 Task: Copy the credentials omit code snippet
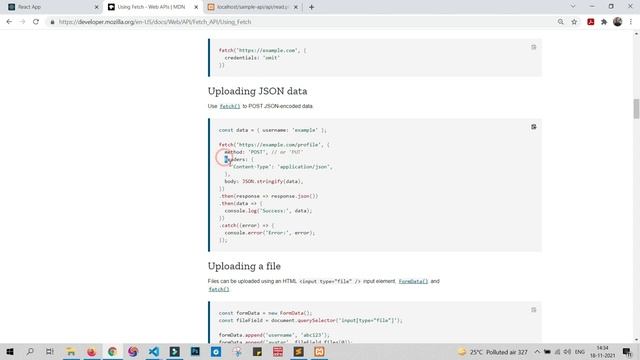[x=533, y=47]
